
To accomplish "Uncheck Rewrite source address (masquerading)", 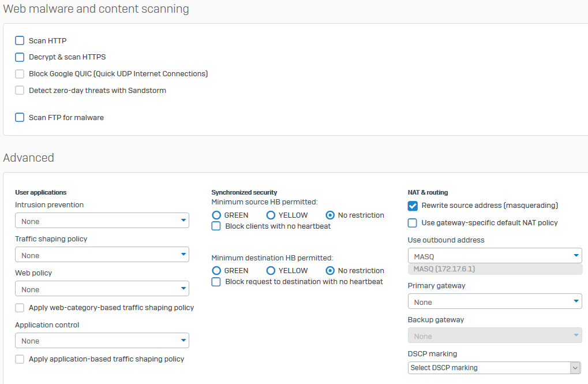I will tap(413, 206).
